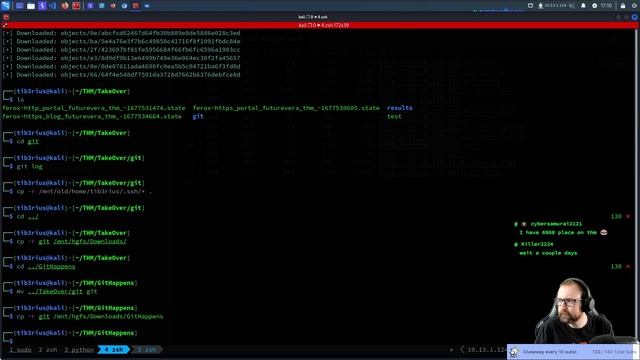Click the cd ../GitHappens command
The width and height of the screenshot is (640, 360).
pyautogui.click(x=46, y=267)
